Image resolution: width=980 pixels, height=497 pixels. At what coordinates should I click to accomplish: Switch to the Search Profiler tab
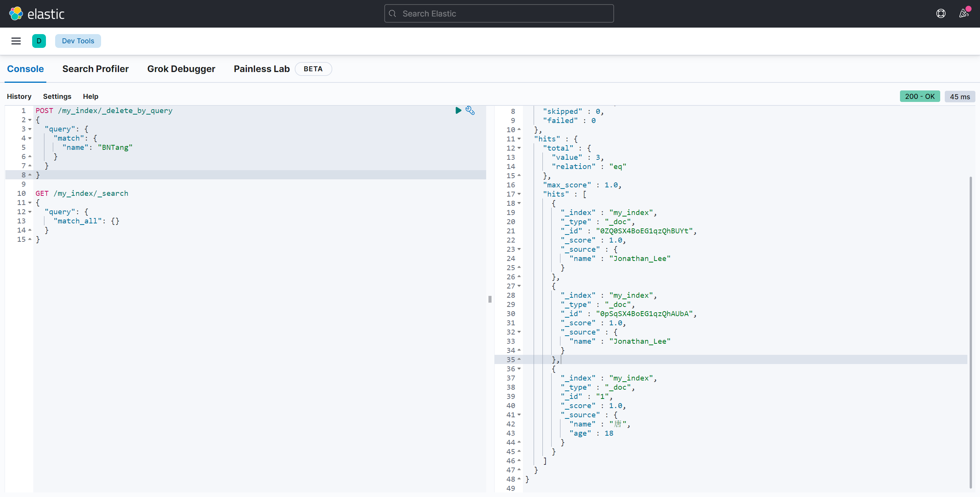tap(95, 69)
